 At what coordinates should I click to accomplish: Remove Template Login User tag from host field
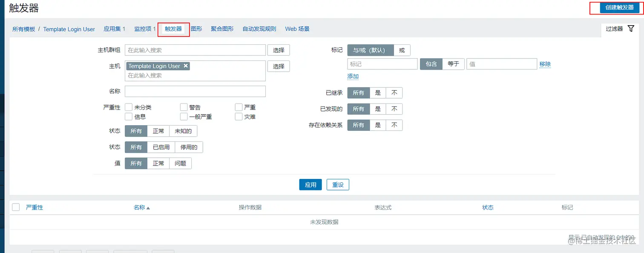point(185,66)
